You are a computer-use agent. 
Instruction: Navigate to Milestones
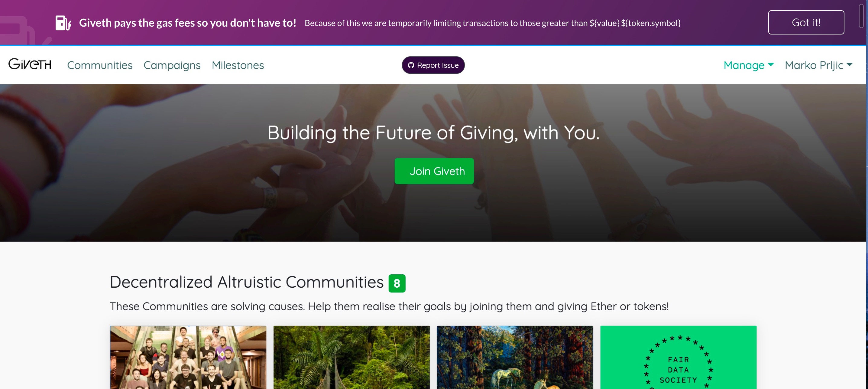(238, 65)
